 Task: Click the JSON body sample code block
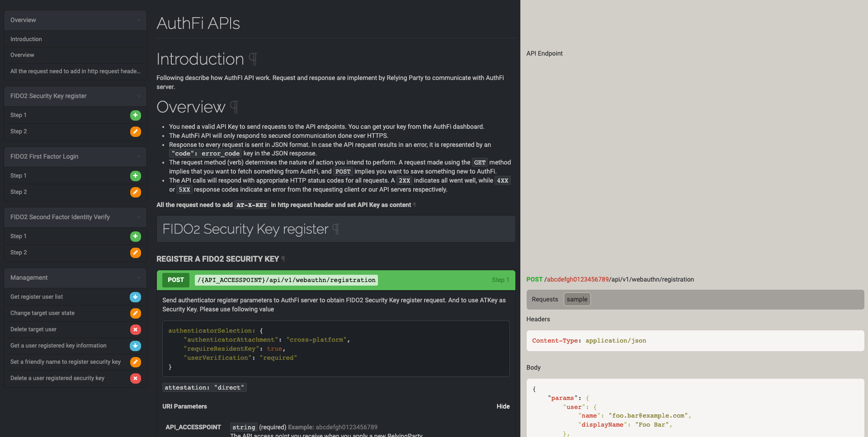point(695,408)
